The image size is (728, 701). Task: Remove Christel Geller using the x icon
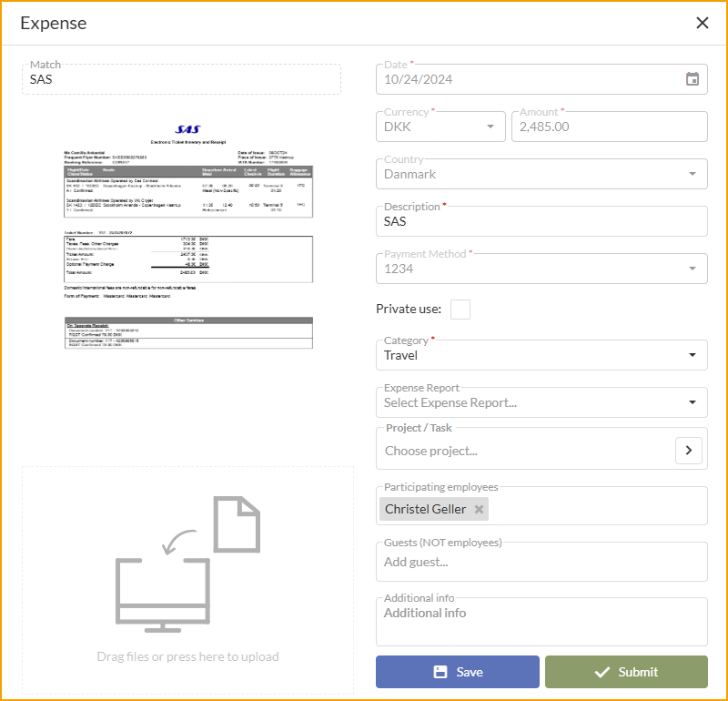pos(479,509)
